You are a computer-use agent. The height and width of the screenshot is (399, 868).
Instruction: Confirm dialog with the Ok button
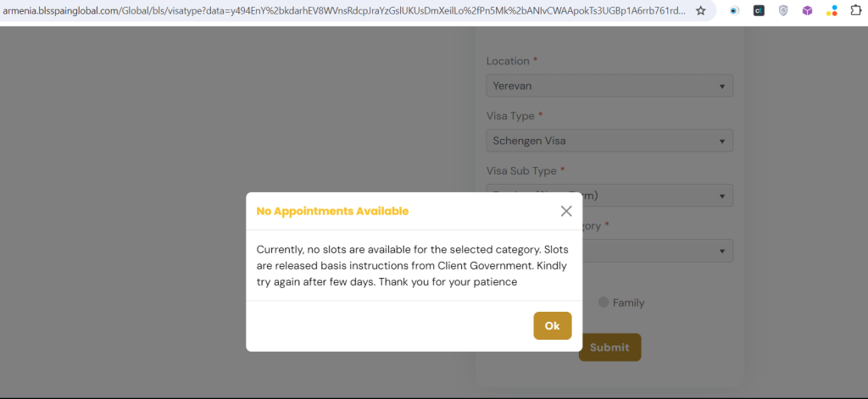tap(553, 326)
